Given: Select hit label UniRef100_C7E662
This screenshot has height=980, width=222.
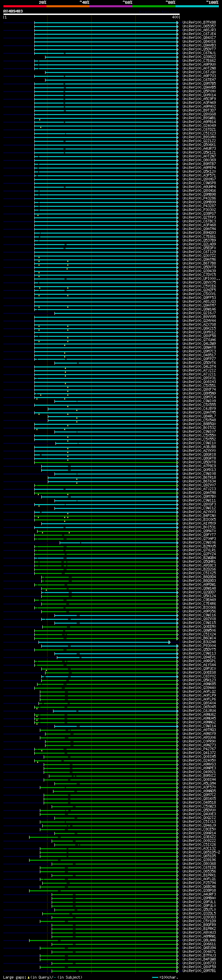Looking at the screenshot, I should (x=199, y=60).
